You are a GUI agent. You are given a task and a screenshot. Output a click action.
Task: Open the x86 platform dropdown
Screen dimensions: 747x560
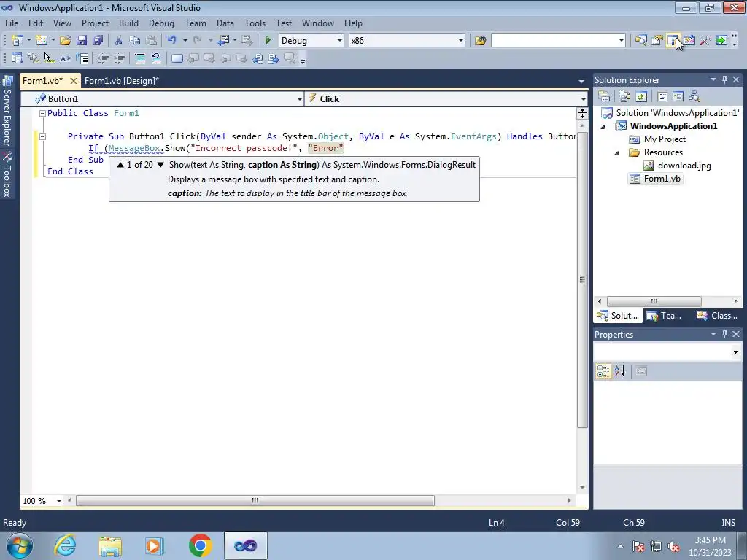(x=461, y=41)
